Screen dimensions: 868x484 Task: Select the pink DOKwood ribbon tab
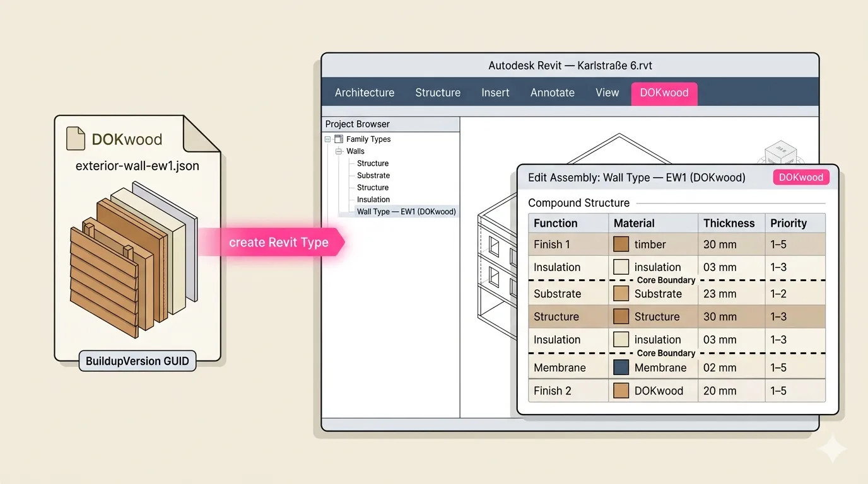664,93
